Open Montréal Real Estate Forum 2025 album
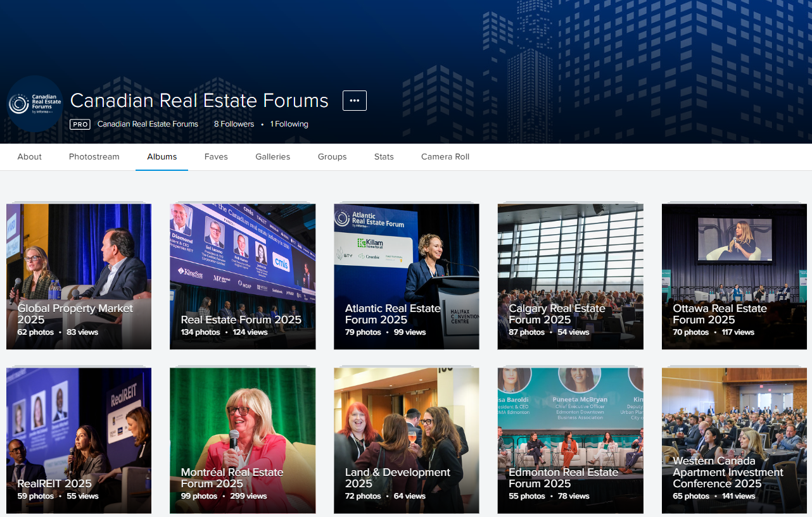Screen dimensions: 812x517 [x=243, y=440]
